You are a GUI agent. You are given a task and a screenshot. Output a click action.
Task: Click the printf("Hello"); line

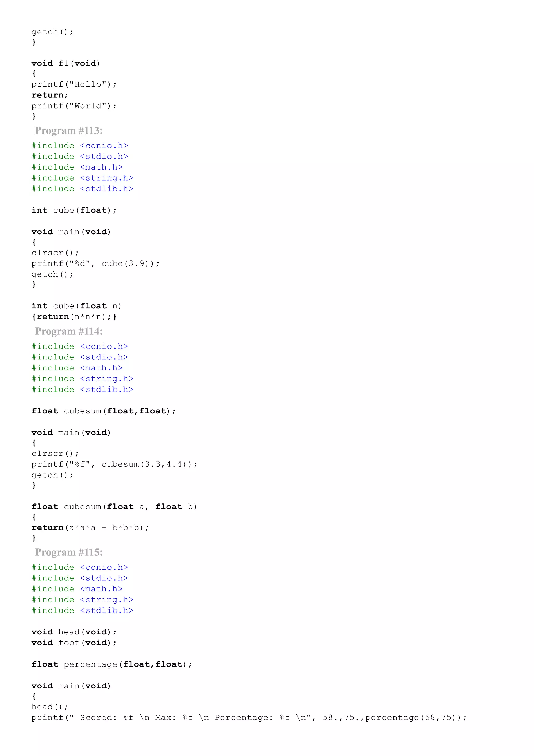pyautogui.click(x=74, y=85)
